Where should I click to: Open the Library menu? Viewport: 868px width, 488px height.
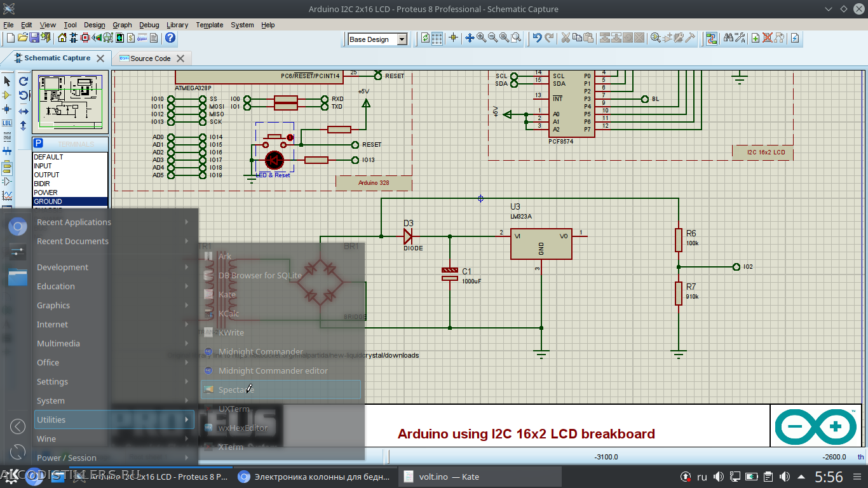point(177,25)
